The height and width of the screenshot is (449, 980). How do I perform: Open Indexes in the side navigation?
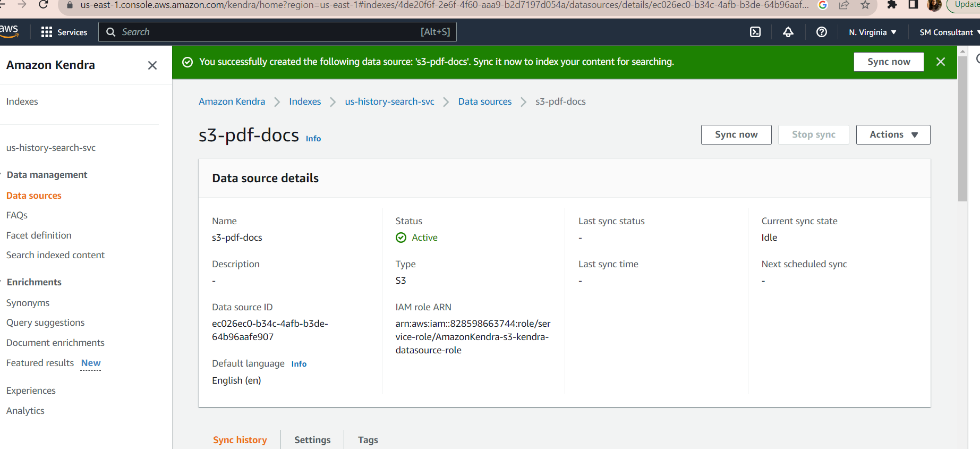[x=22, y=101]
